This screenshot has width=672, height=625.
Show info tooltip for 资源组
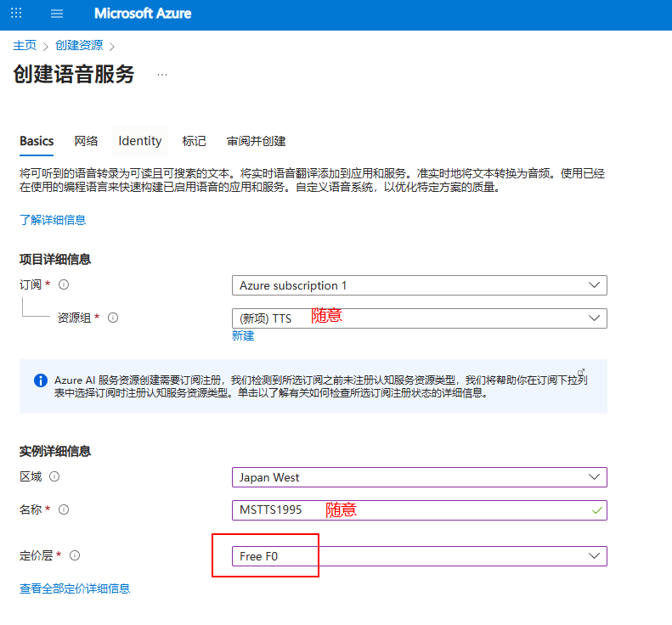click(113, 318)
